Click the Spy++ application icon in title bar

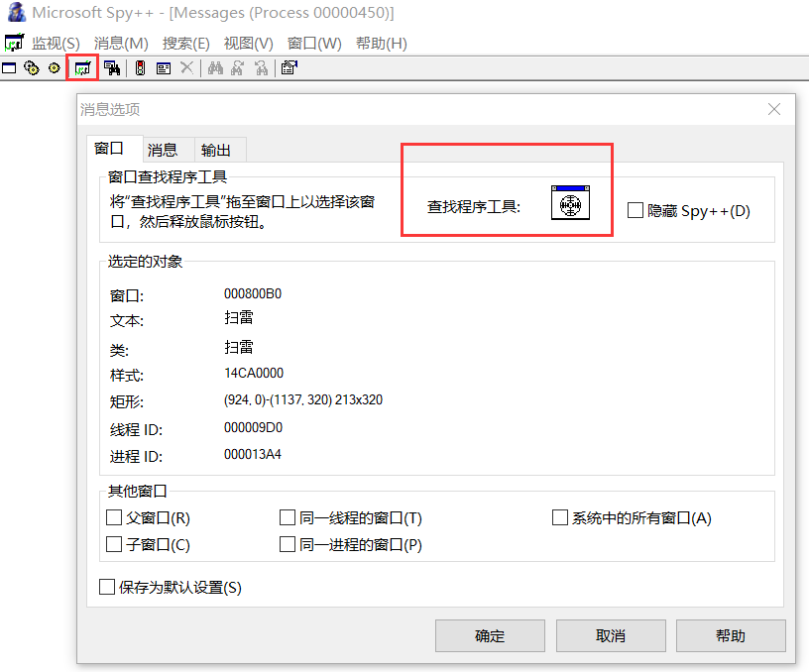17,12
